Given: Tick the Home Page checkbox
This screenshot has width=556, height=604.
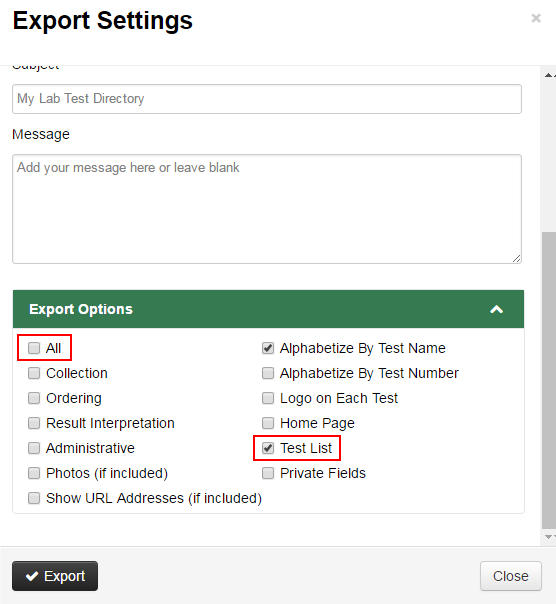Looking at the screenshot, I should [268, 423].
